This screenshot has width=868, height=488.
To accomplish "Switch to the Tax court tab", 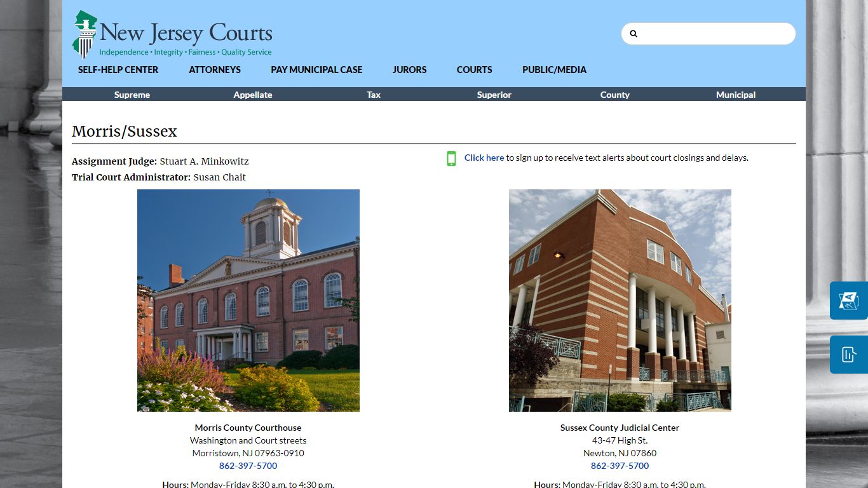I will point(374,95).
